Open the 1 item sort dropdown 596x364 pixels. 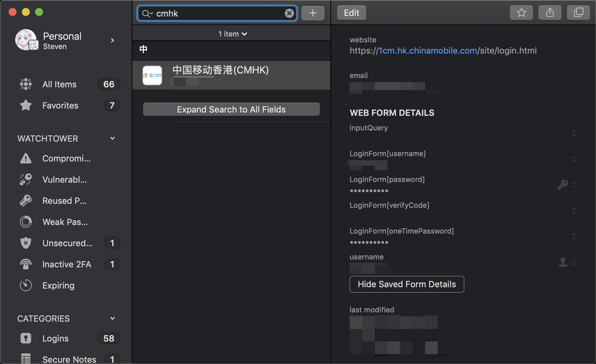click(x=232, y=34)
